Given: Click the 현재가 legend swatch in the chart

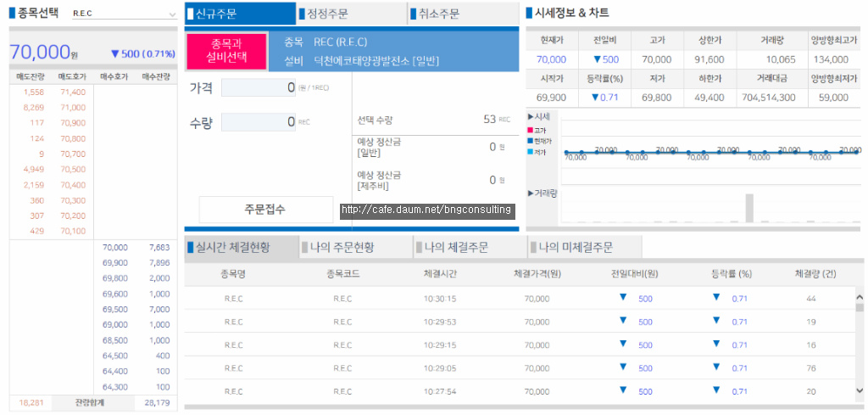Looking at the screenshot, I should 531,141.
